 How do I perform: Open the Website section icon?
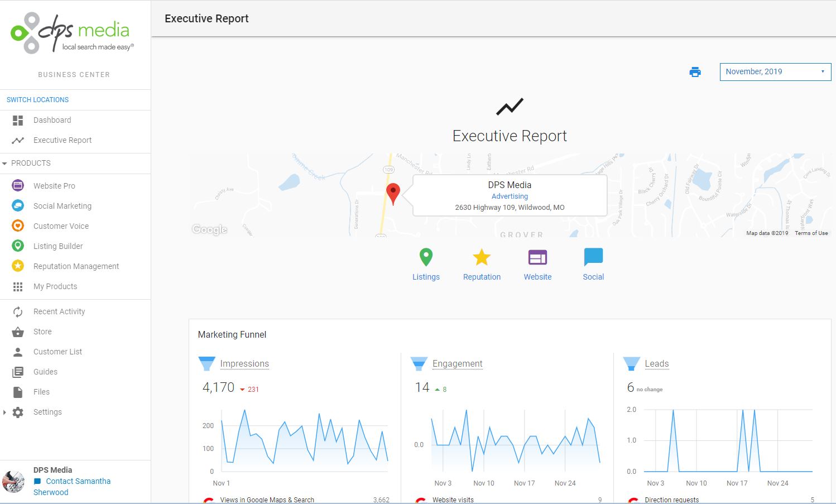coord(537,257)
